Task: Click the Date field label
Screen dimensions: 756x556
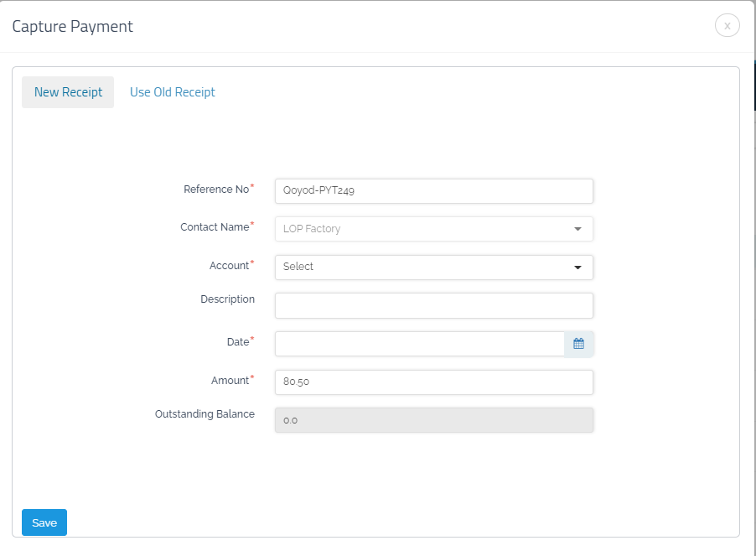Action: click(x=237, y=342)
